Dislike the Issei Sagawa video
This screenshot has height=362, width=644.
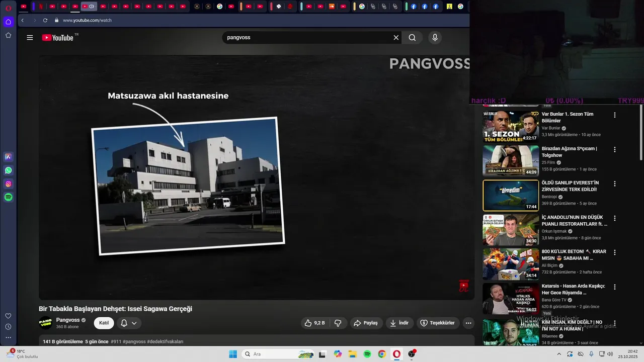[338, 323]
